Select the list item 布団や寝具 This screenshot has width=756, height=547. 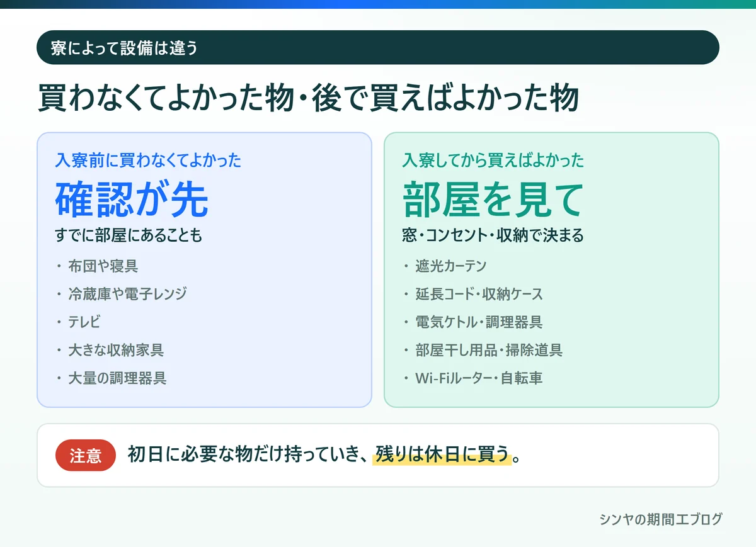[103, 266]
